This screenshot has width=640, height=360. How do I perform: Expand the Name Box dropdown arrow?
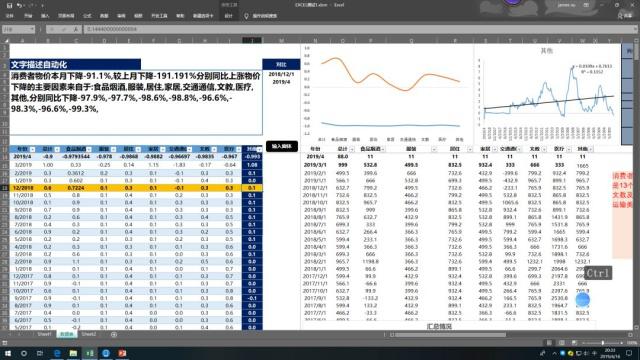(x=32, y=29)
